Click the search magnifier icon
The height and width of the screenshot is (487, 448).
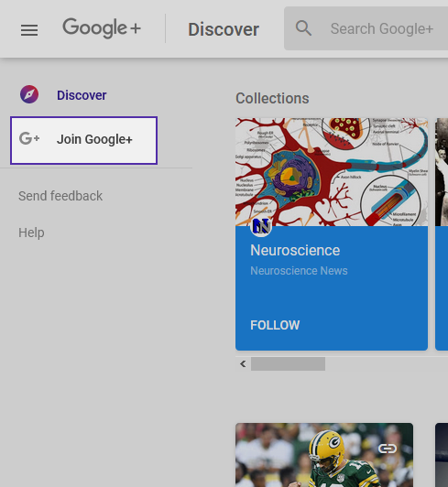click(x=303, y=28)
